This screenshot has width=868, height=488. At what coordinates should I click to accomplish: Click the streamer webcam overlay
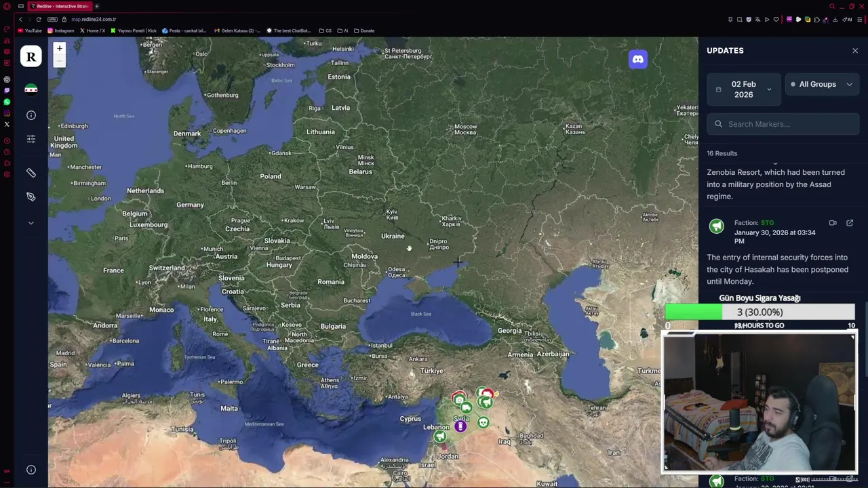[759, 403]
